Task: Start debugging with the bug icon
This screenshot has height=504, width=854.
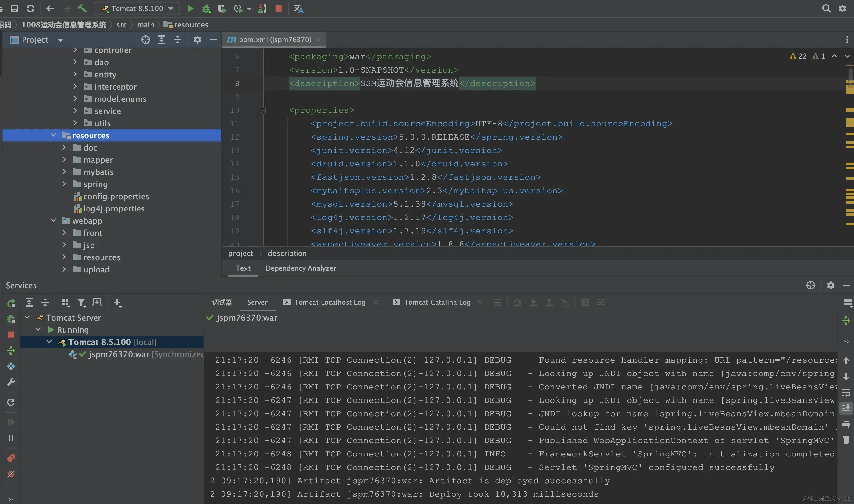Action: (x=206, y=9)
